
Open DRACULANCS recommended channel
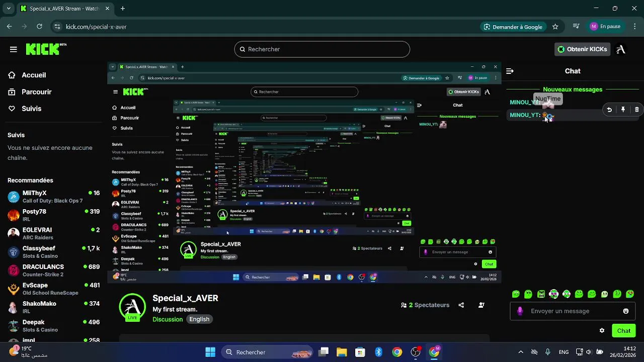pos(54,270)
